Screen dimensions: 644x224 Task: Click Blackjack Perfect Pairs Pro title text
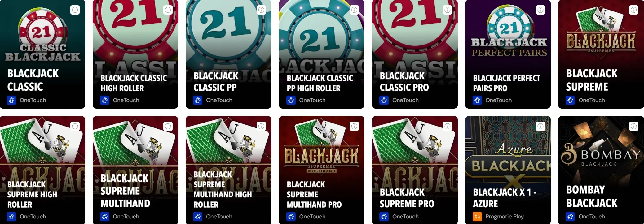click(x=506, y=83)
